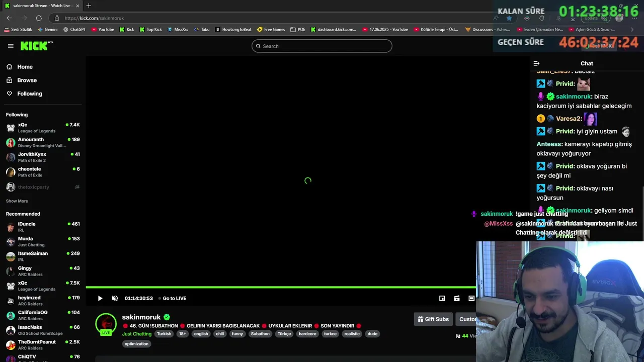Open the Top Kick bookmark
The width and height of the screenshot is (644, 362).
pos(150,29)
